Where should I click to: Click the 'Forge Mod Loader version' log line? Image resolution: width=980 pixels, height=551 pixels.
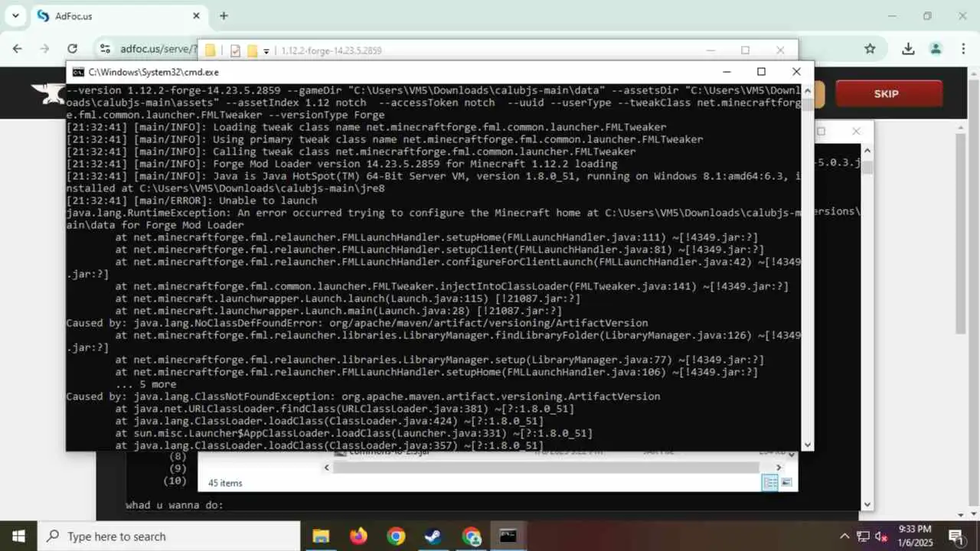pyautogui.click(x=341, y=164)
